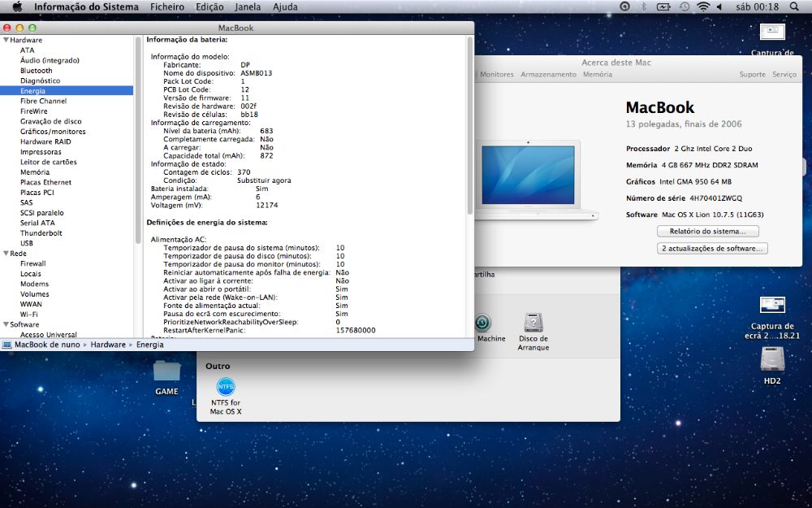
Task: Select the highlighted Energia item
Action: click(x=67, y=91)
